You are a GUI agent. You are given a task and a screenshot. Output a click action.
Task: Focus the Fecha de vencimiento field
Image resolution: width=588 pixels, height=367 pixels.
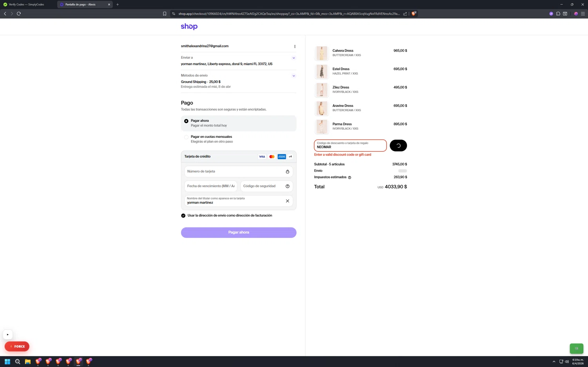point(211,186)
